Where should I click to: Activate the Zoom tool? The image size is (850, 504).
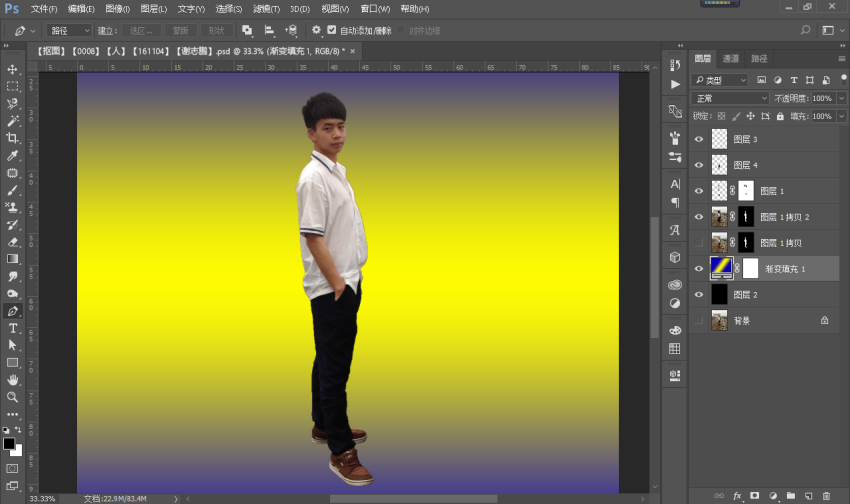tap(13, 397)
